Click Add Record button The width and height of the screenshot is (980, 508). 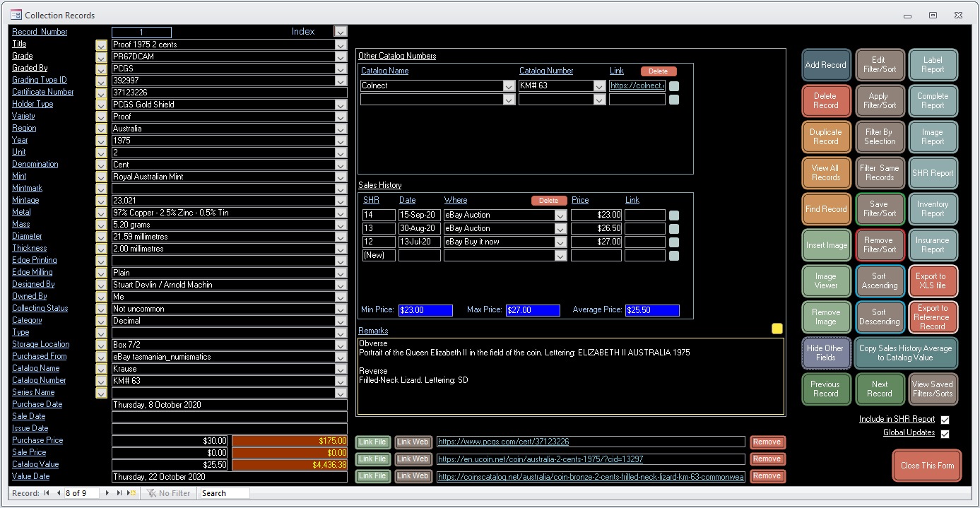pyautogui.click(x=825, y=65)
